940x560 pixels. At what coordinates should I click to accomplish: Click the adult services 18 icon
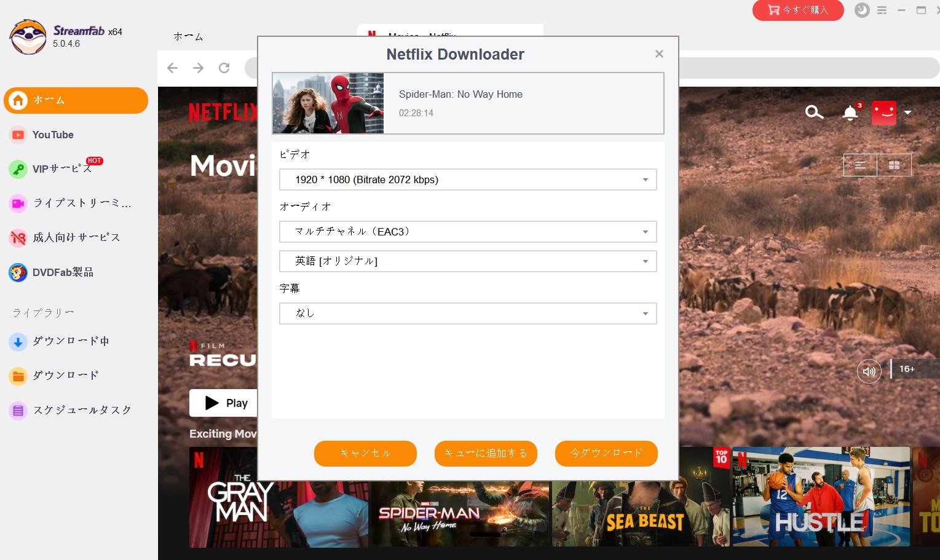tap(18, 238)
